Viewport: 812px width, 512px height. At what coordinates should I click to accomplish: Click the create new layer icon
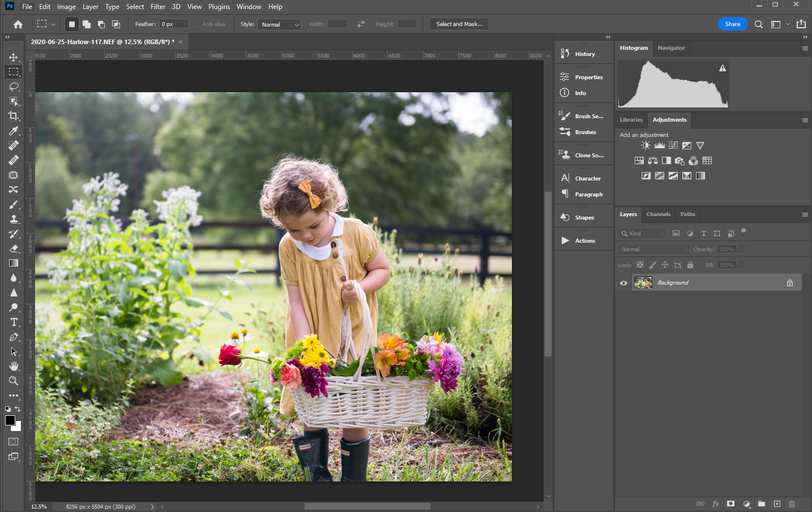click(x=777, y=504)
